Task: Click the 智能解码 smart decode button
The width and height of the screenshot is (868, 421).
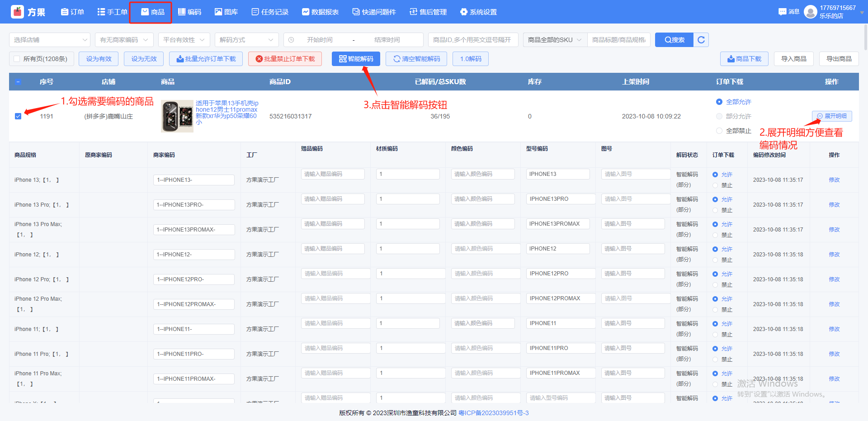Action: pos(356,59)
